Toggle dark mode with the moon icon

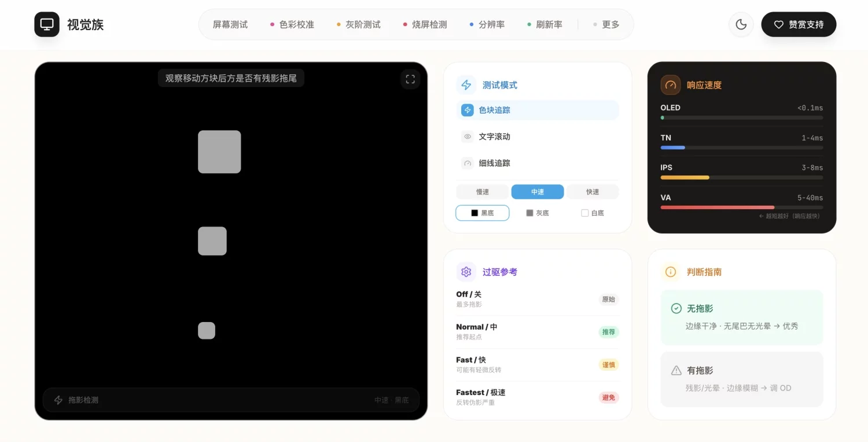(x=741, y=24)
